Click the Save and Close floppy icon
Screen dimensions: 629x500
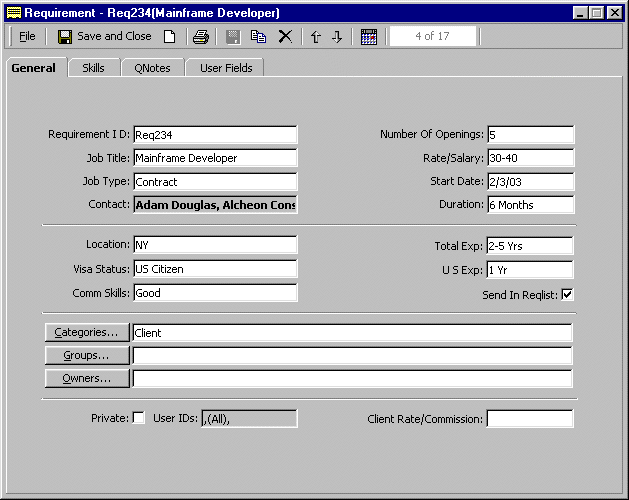65,37
